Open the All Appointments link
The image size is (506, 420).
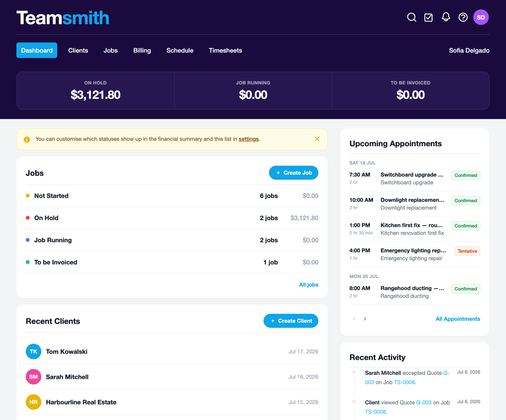click(x=458, y=319)
